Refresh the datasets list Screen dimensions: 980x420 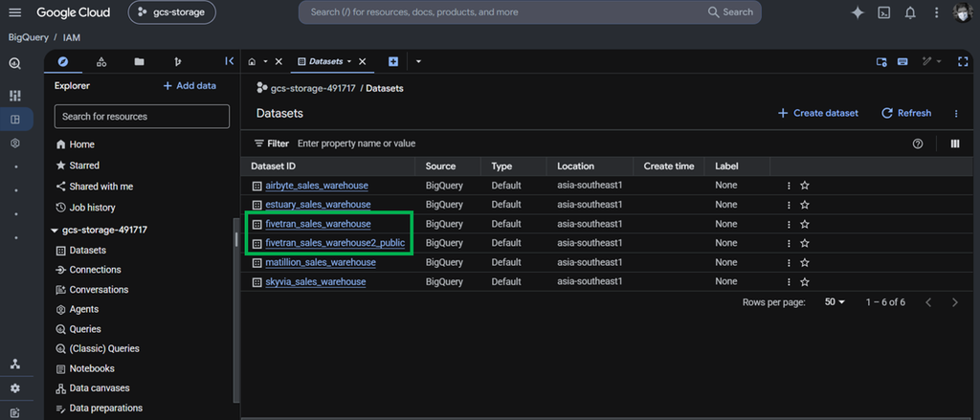906,113
